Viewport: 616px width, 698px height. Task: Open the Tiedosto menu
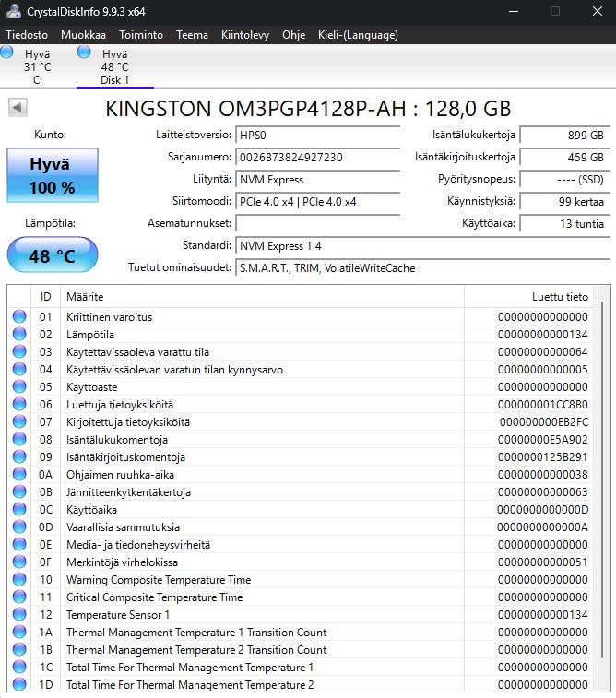pyautogui.click(x=27, y=35)
